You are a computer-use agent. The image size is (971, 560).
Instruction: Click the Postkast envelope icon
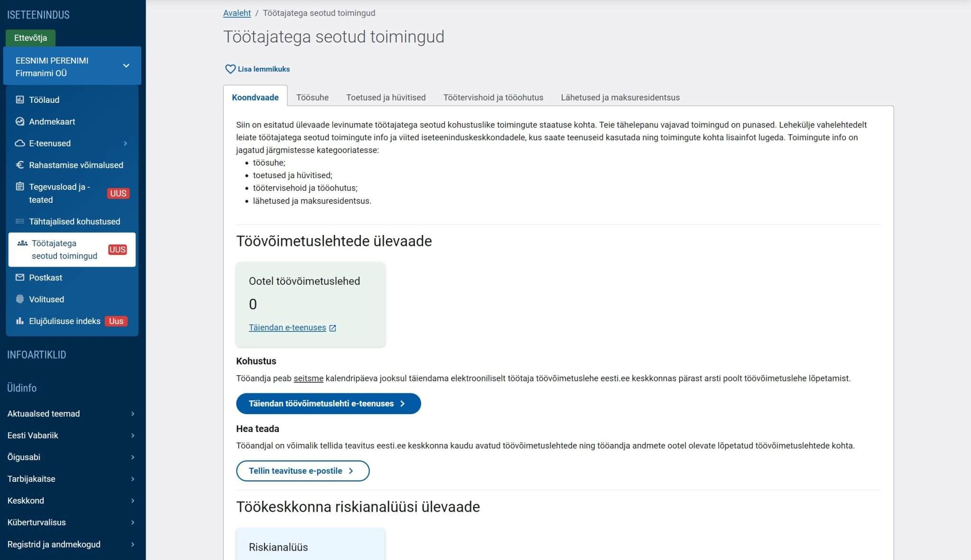[20, 277]
